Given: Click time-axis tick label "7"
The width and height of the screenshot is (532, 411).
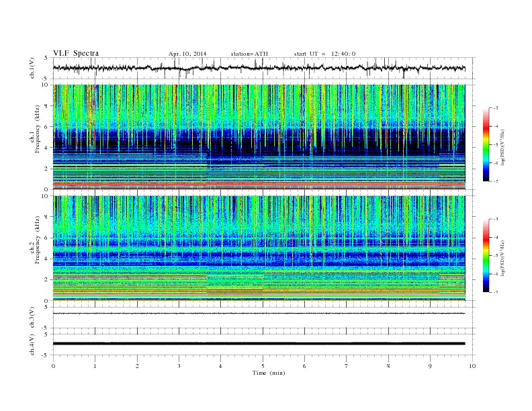Looking at the screenshot, I should pyautogui.click(x=347, y=366).
